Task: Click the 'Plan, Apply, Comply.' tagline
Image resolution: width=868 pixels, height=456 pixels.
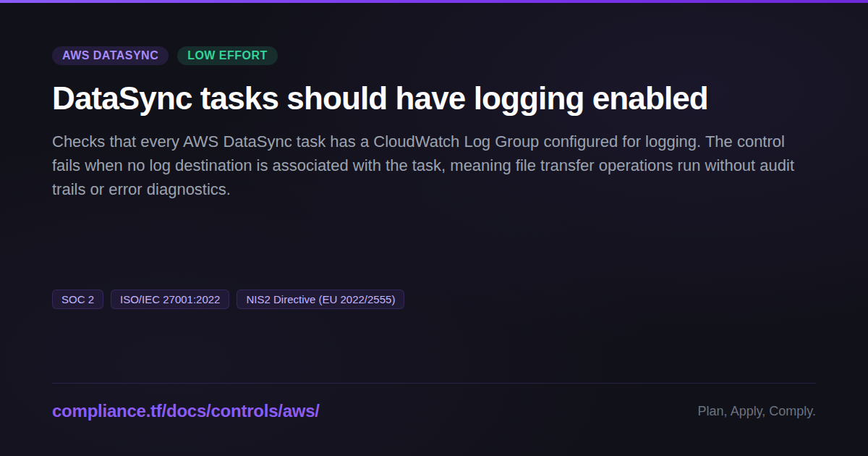Action: click(757, 411)
